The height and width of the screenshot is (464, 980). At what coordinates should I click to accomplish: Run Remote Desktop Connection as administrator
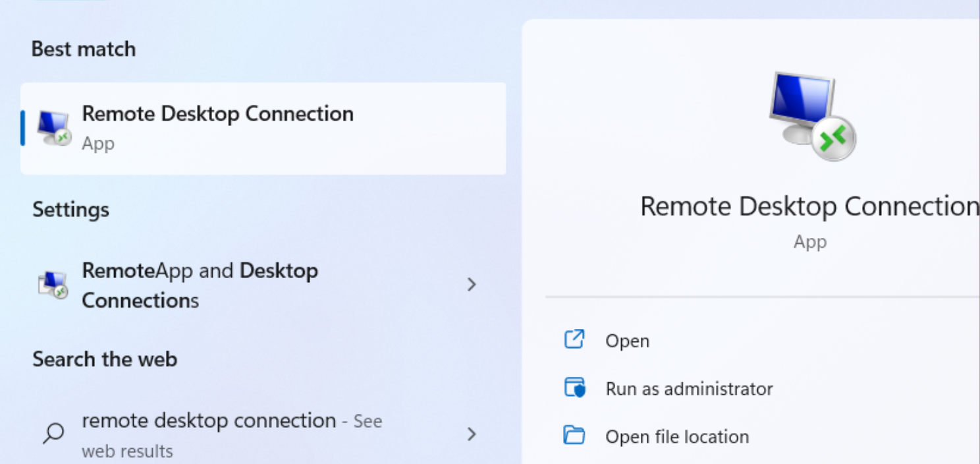pyautogui.click(x=689, y=388)
